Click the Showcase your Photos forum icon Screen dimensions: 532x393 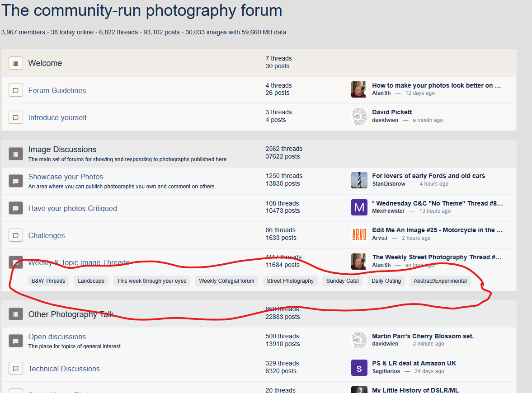(x=15, y=181)
